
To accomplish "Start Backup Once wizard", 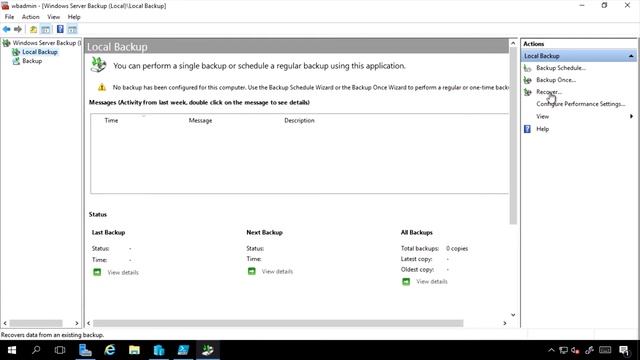I will coord(556,80).
